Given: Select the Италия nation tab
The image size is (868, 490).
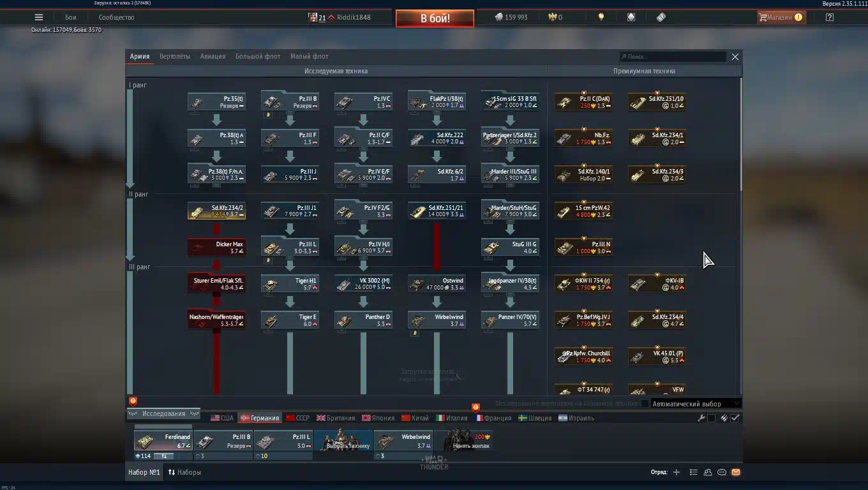Looking at the screenshot, I should 452,418.
